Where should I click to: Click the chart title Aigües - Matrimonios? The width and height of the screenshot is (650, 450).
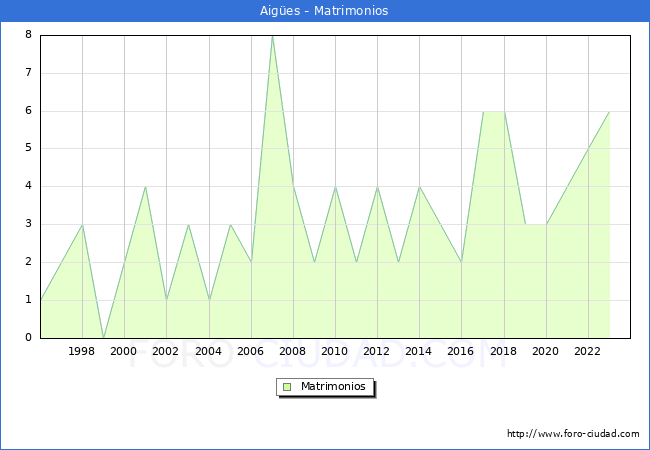click(x=325, y=11)
